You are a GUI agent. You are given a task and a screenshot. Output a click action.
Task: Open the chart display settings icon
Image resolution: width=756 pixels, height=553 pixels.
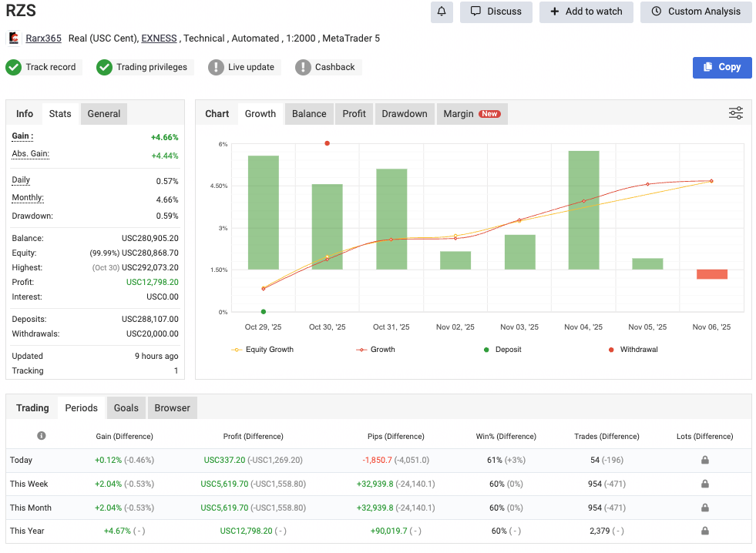(736, 112)
